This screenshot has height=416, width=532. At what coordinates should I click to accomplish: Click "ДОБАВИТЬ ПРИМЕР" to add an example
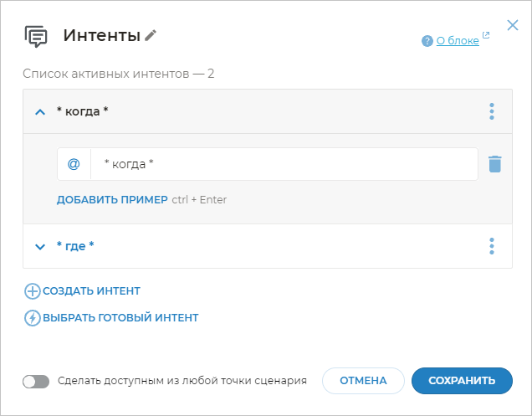point(112,200)
